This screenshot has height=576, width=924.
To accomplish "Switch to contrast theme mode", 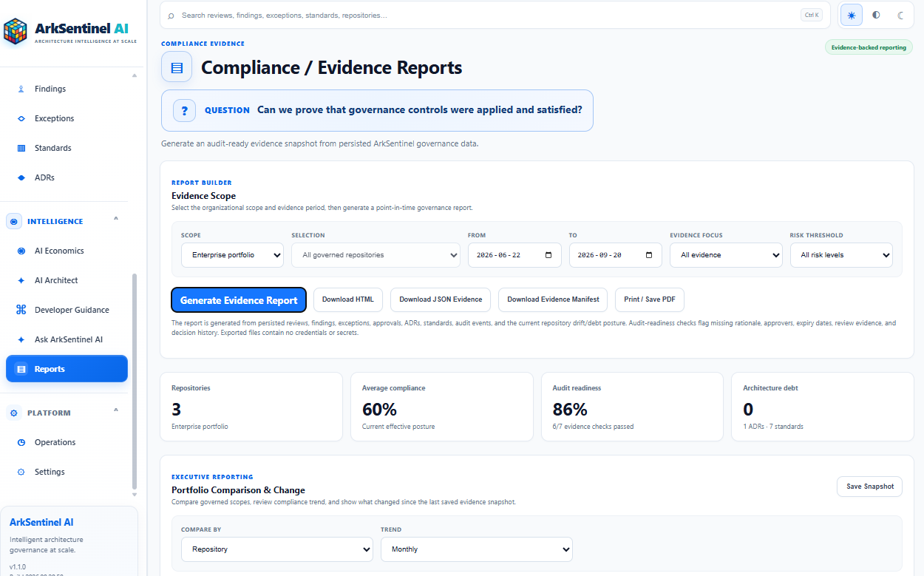I will pos(876,15).
